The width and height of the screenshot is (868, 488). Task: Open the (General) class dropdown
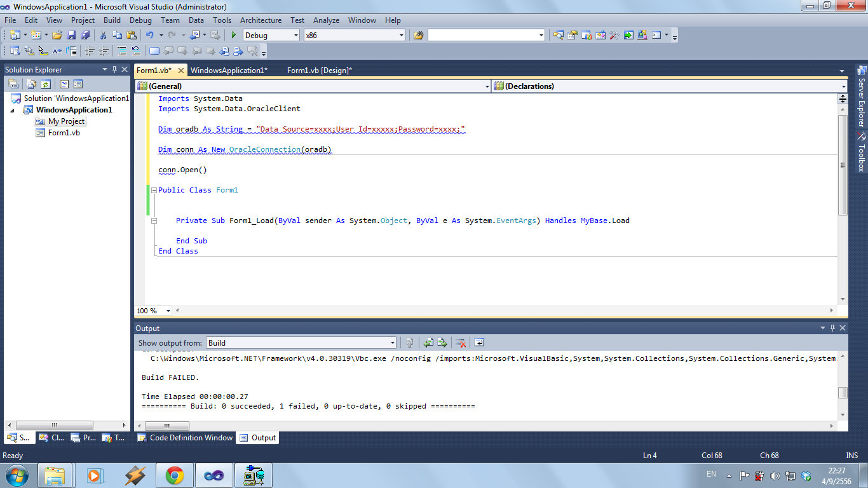pyautogui.click(x=487, y=86)
